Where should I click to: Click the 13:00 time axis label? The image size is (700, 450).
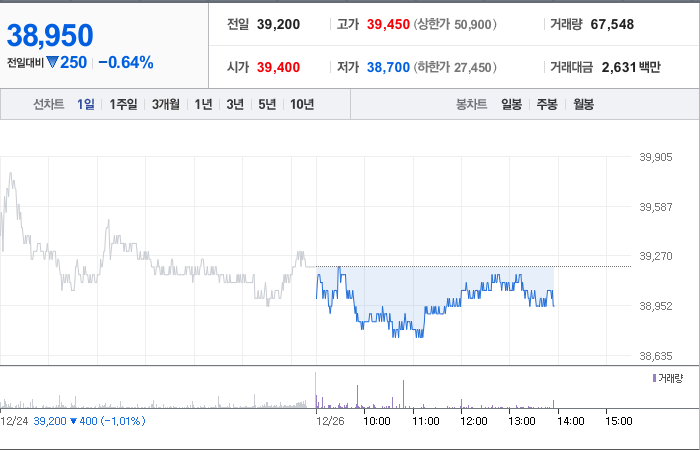pos(522,421)
